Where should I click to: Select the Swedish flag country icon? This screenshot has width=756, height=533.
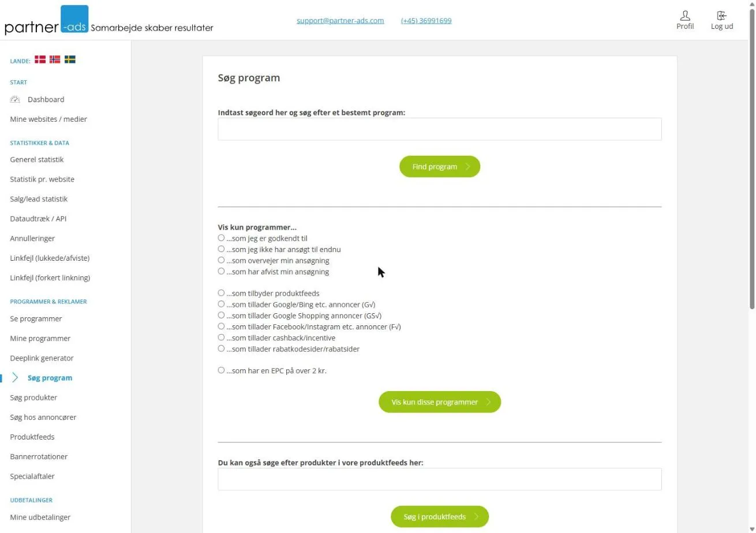(70, 59)
